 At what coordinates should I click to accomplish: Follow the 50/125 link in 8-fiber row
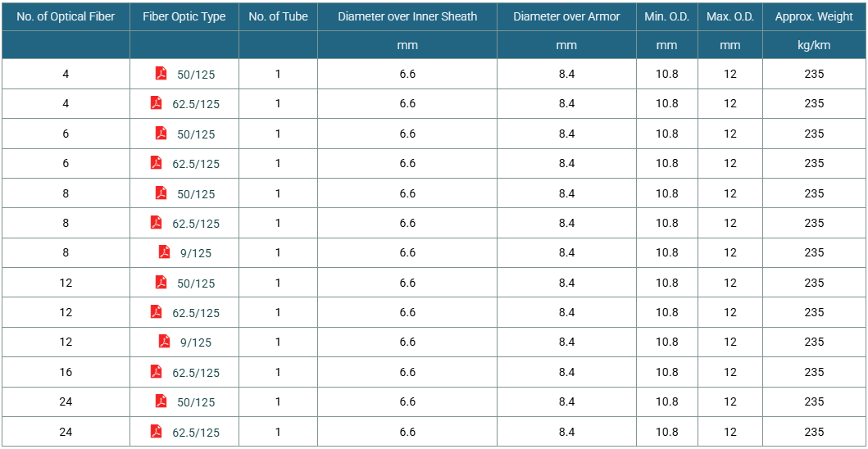(x=196, y=194)
